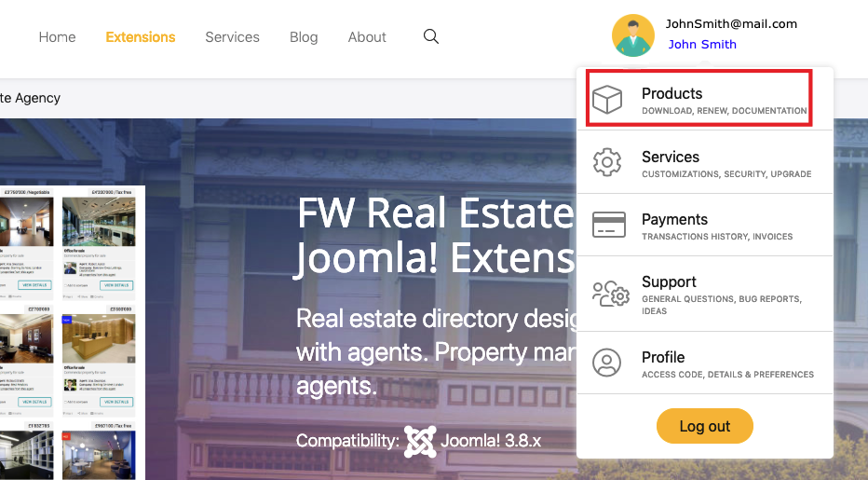The image size is (868, 480).
Task: Open the About page
Action: pos(367,37)
